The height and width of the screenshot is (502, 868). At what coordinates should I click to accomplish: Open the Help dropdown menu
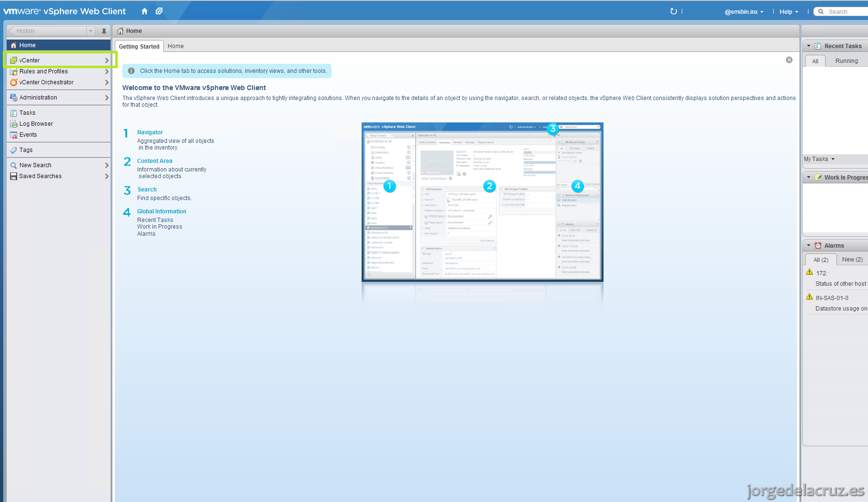click(x=789, y=12)
